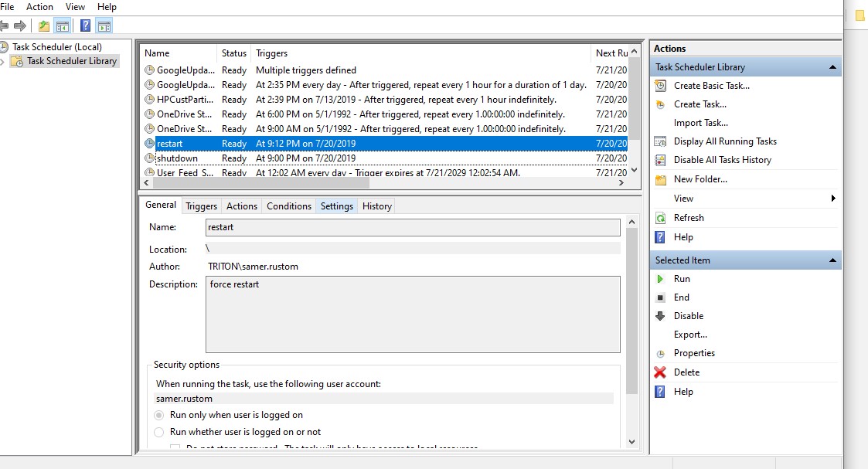
Task: Click the task list horizontal scrollbar thumb
Action: (x=260, y=183)
